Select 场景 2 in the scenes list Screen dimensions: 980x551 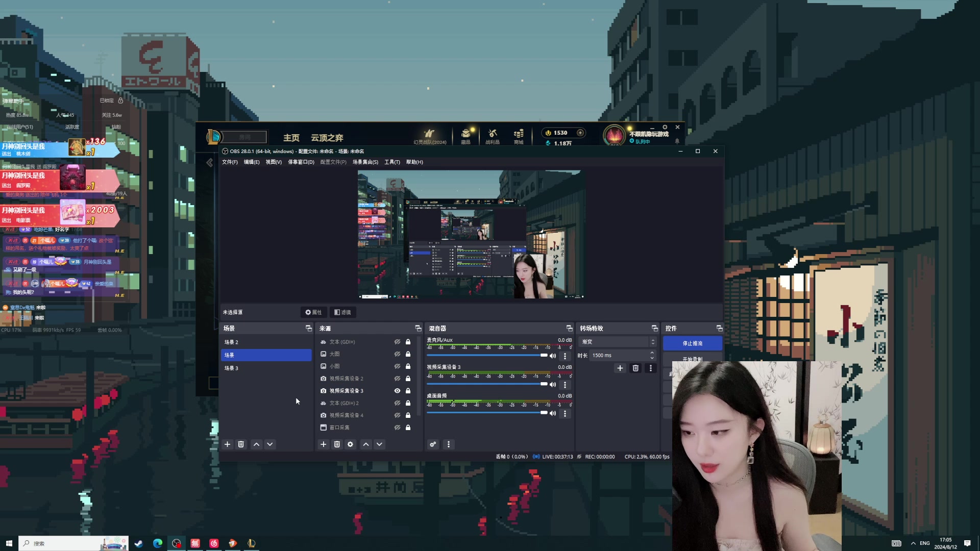click(x=266, y=342)
